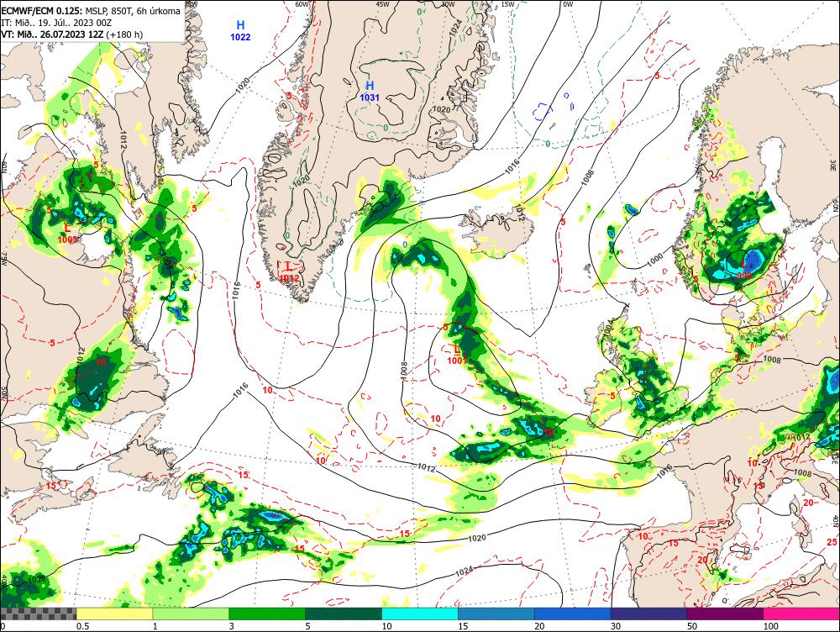Image resolution: width=840 pixels, height=632 pixels.
Task: Click the 1000 isobar label near Norway
Action: pos(654,260)
